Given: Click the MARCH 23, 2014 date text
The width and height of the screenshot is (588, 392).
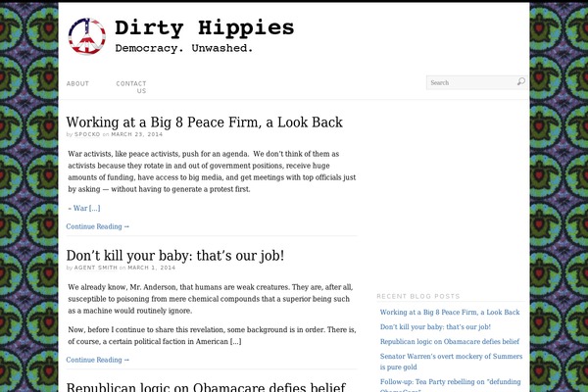Looking at the screenshot, I should pyautogui.click(x=137, y=134).
